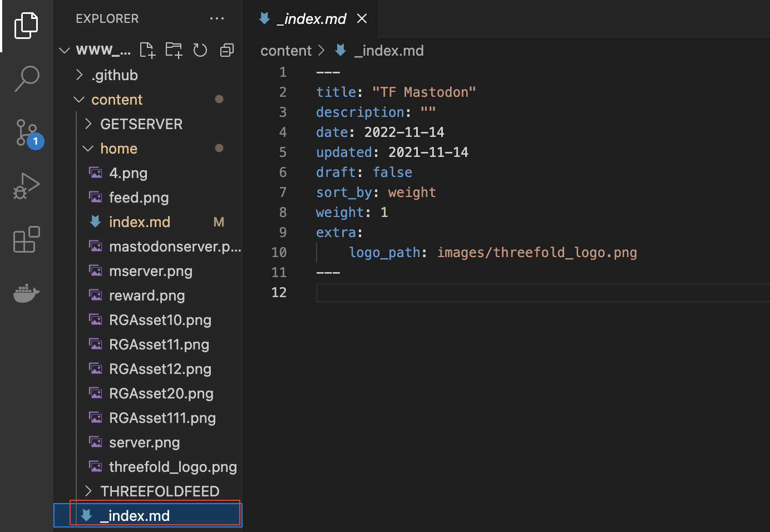Refresh the Explorer file tree
Image resolution: width=770 pixels, height=532 pixels.
point(200,50)
